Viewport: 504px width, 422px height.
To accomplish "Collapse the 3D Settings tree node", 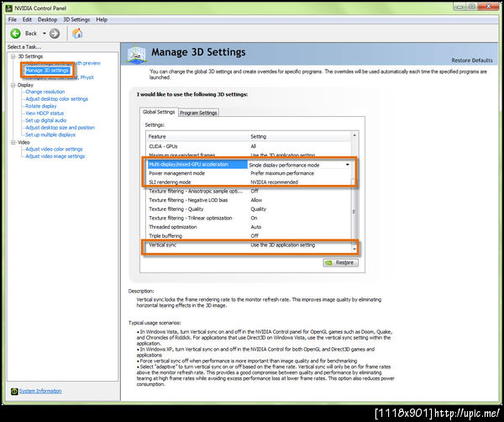I will (x=13, y=56).
